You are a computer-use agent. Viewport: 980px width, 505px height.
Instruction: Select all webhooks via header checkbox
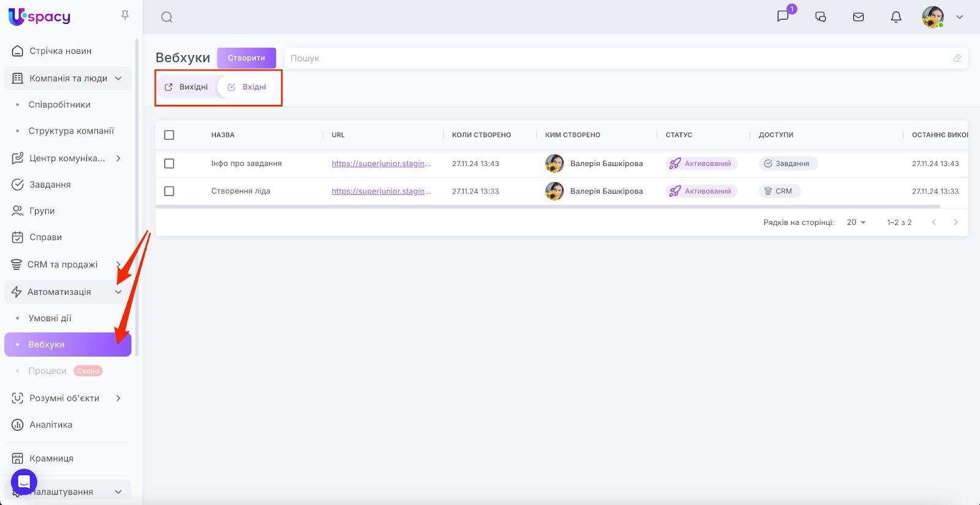pyautogui.click(x=169, y=135)
